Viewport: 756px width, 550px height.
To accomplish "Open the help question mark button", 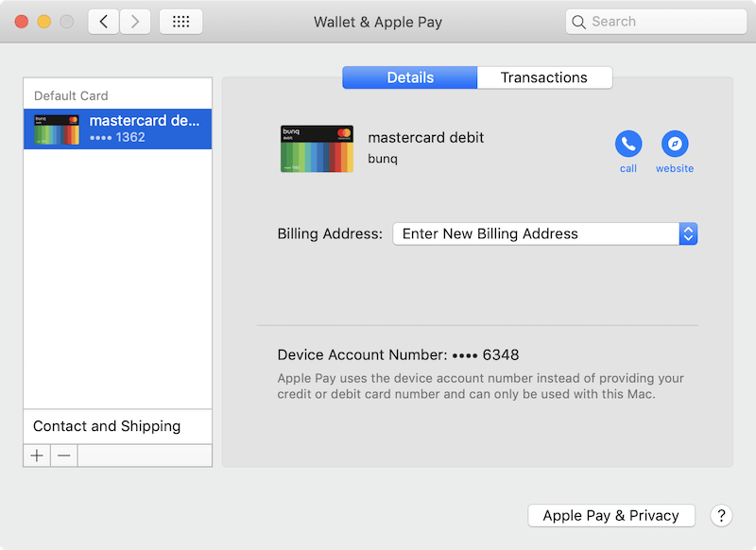I will pyautogui.click(x=721, y=515).
